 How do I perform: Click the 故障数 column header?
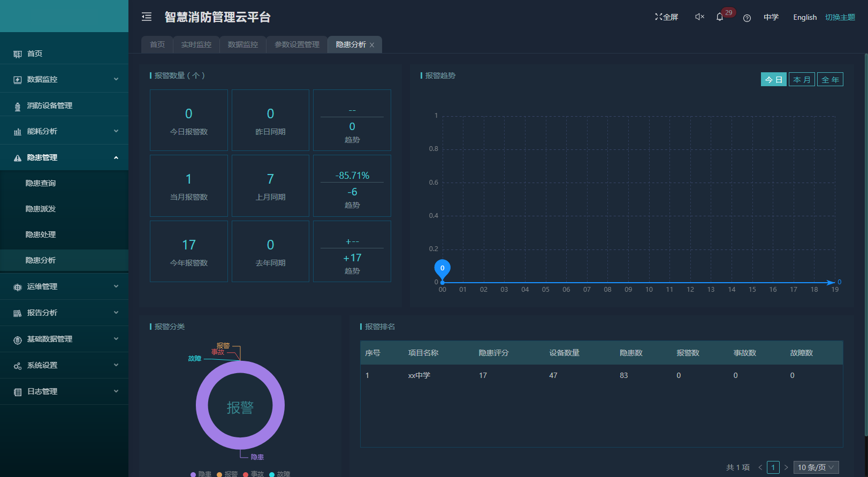pos(802,353)
